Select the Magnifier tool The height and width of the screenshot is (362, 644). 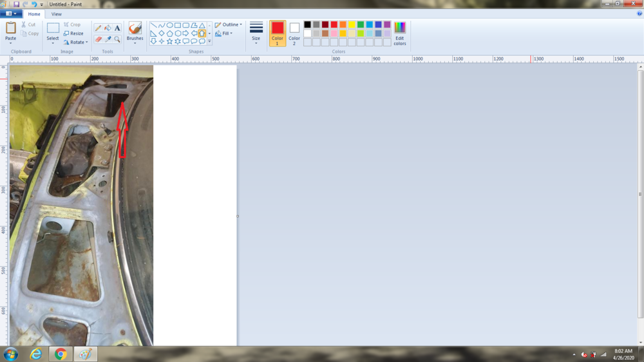coord(117,39)
